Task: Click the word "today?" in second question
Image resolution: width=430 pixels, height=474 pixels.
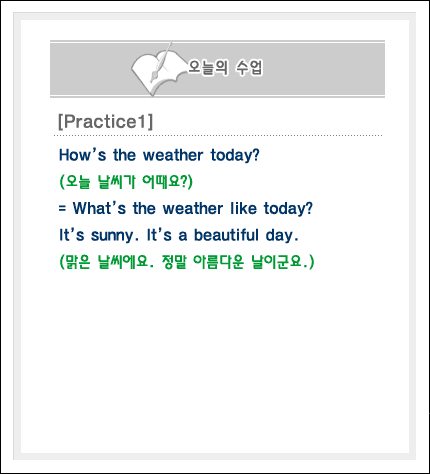Action: tap(288, 209)
